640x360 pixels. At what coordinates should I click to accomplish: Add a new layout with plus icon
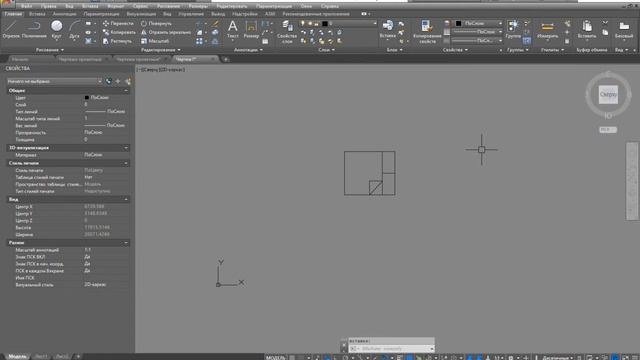(78, 356)
